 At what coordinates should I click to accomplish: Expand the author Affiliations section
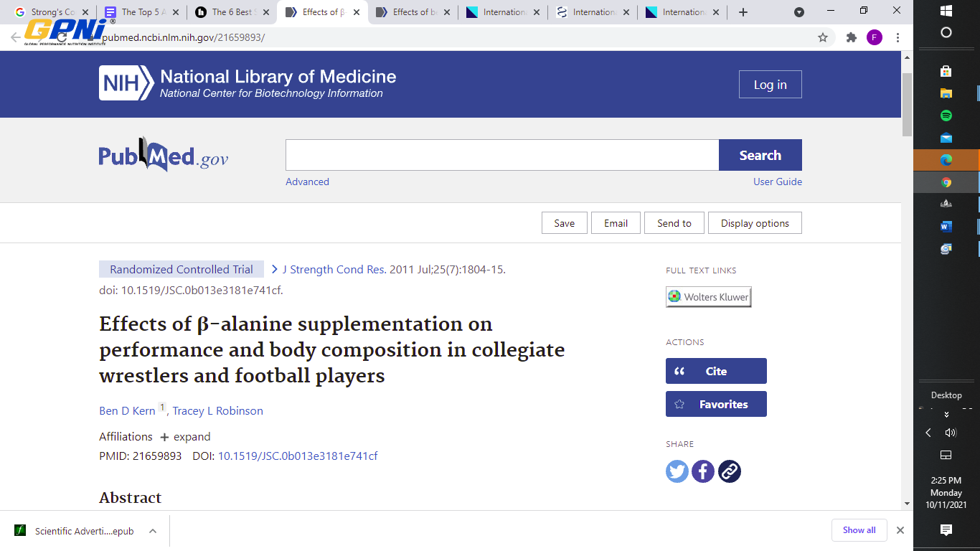click(185, 437)
